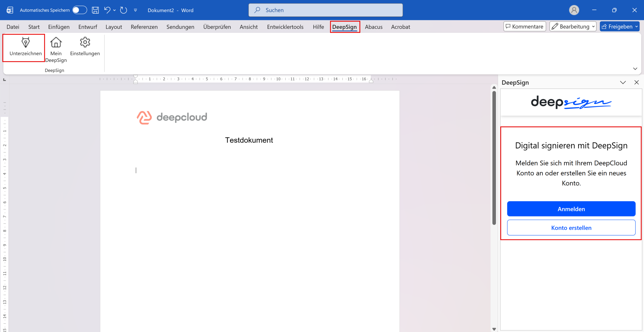
Task: Open Einstellungen gear icon
Action: [85, 42]
